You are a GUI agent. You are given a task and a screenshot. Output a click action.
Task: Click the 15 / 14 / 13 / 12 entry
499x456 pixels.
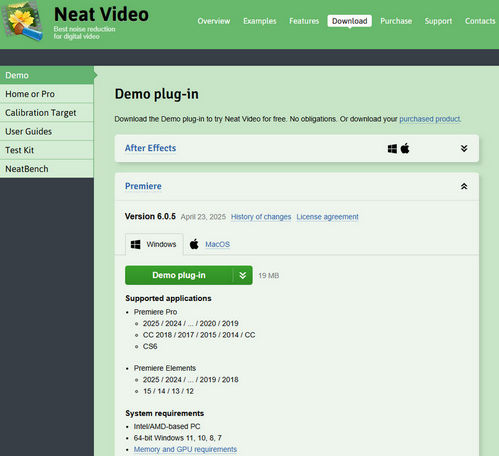pyautogui.click(x=168, y=391)
